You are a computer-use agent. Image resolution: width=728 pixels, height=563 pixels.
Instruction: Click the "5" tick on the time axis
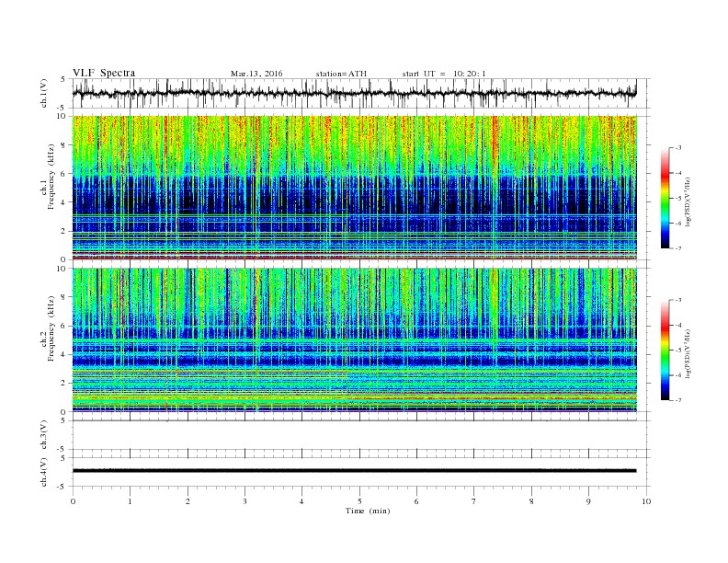[x=359, y=501]
